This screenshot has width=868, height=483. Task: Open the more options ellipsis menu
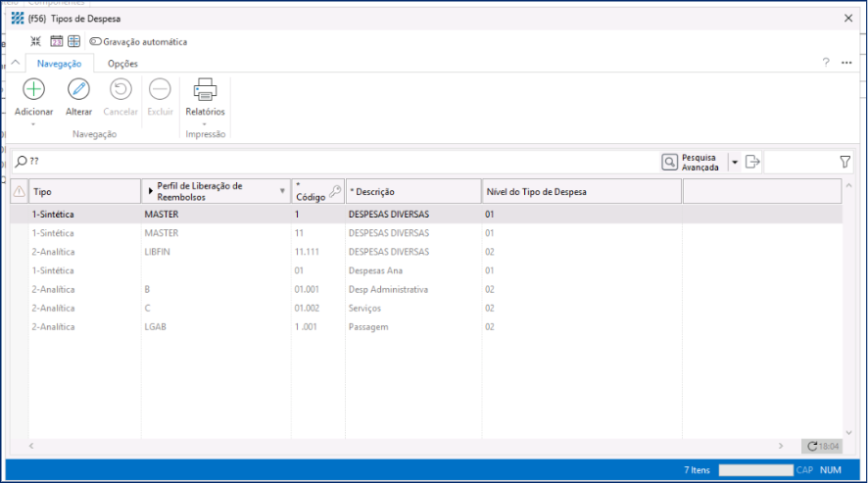click(847, 63)
